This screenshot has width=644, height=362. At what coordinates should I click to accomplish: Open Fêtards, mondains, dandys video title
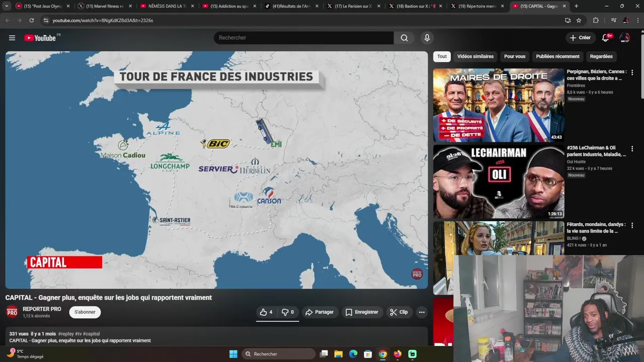point(597,228)
